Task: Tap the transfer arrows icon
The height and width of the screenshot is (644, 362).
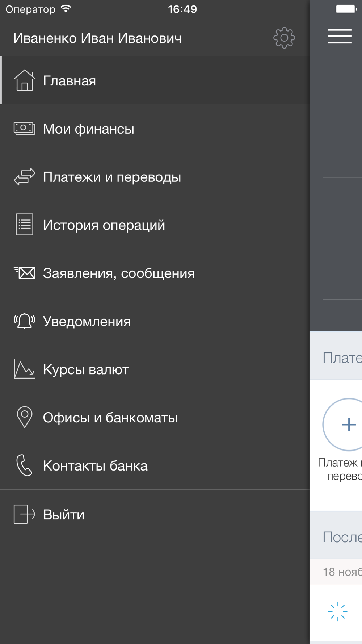Action: click(24, 177)
